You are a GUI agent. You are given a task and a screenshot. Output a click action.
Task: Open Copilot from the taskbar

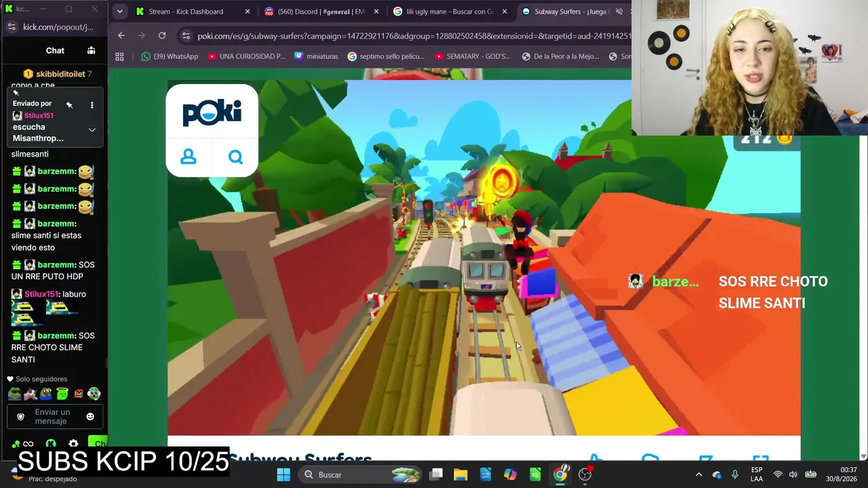pos(510,474)
